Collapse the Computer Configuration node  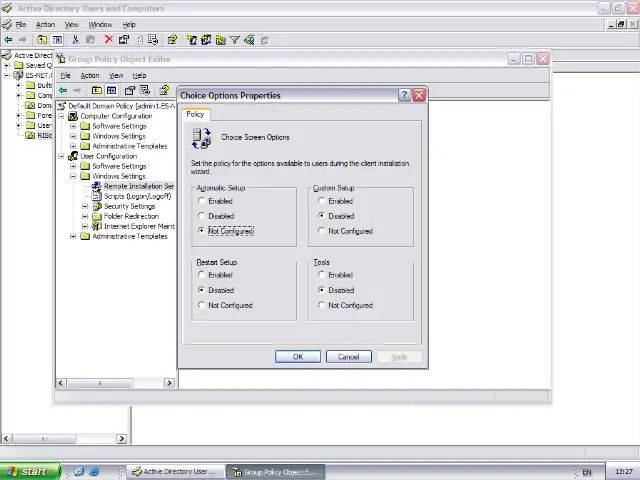coord(61,116)
